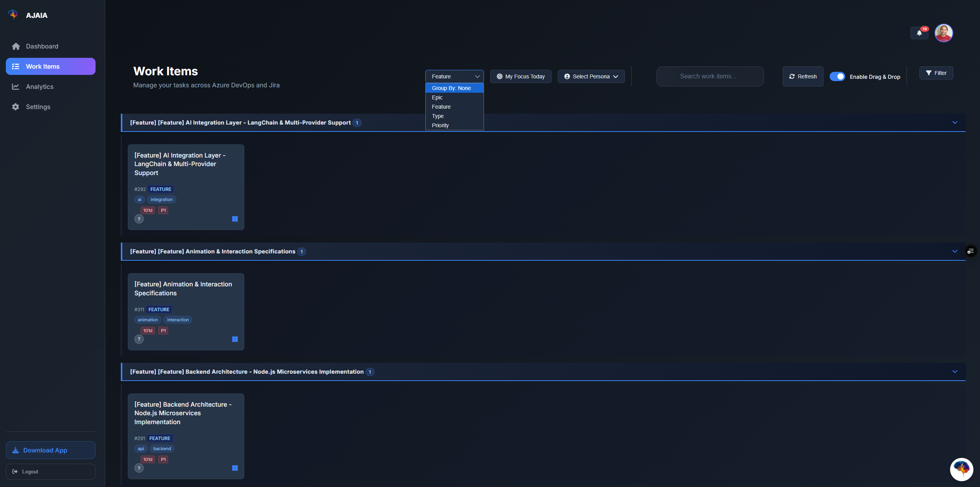Select Epic in group-by list
980x487 pixels.
coord(437,97)
